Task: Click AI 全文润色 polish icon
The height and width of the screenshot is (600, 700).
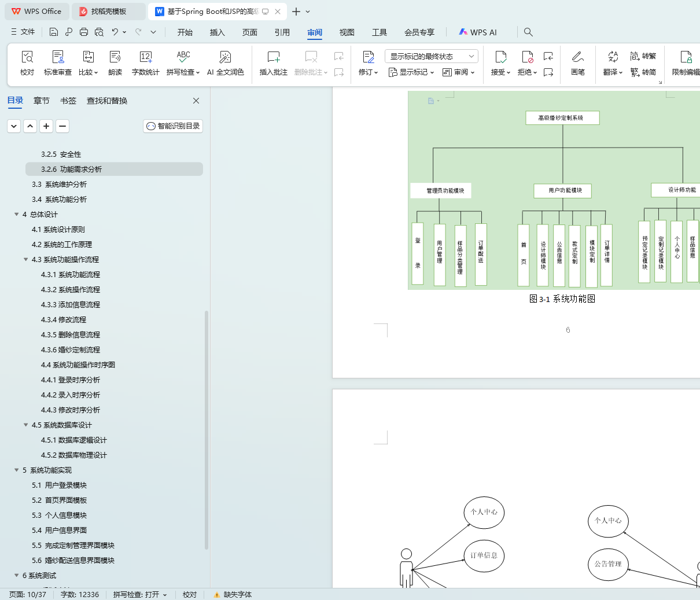Action: point(225,63)
